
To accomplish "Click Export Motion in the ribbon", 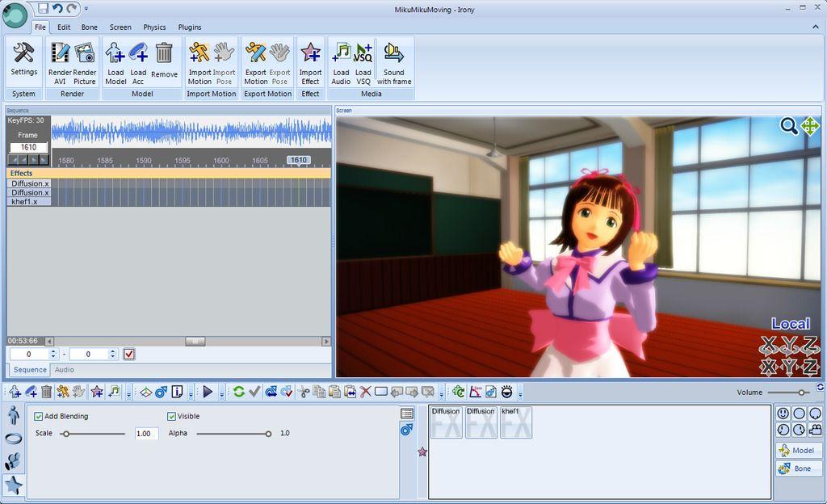I will pos(256,64).
